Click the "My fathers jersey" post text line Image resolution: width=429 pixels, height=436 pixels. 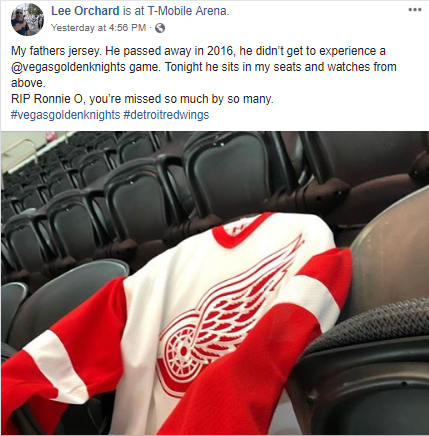(198, 51)
